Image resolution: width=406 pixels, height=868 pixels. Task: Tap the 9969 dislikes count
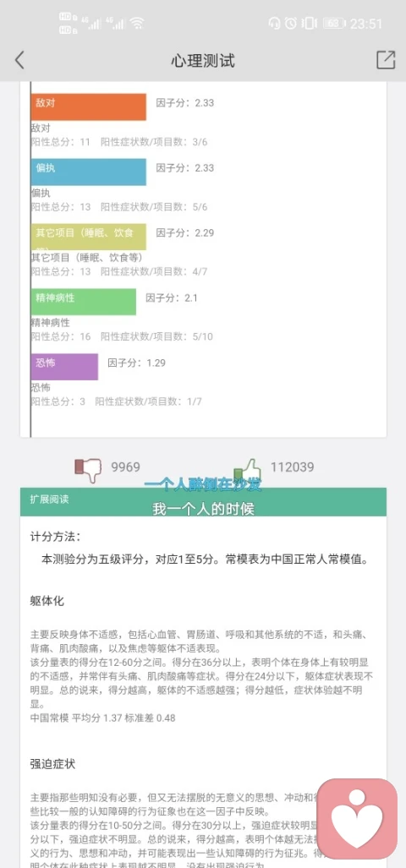126,467
